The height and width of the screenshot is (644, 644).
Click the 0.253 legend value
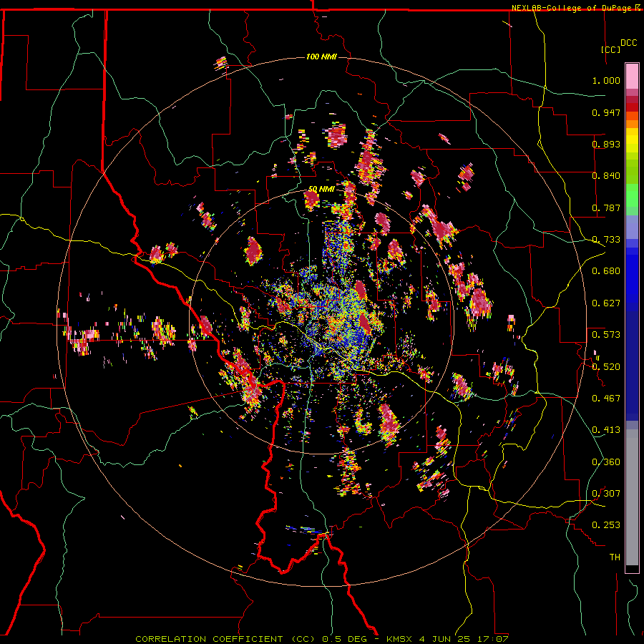coord(606,525)
